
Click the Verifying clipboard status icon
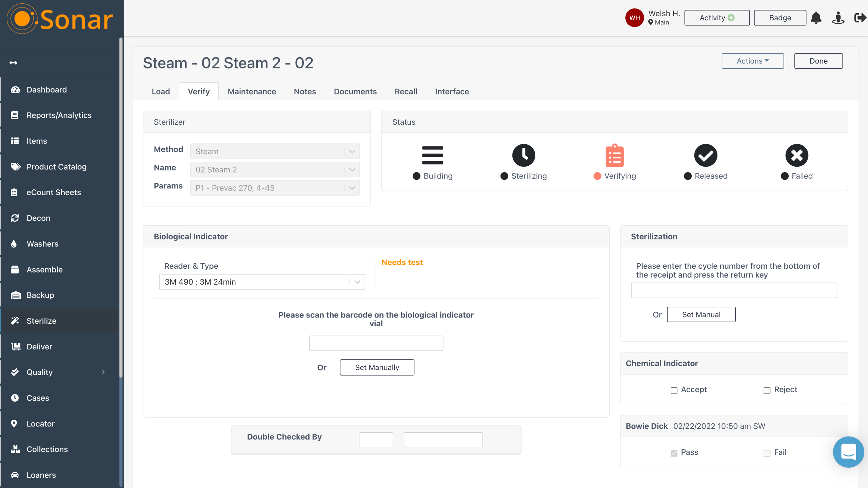(614, 156)
